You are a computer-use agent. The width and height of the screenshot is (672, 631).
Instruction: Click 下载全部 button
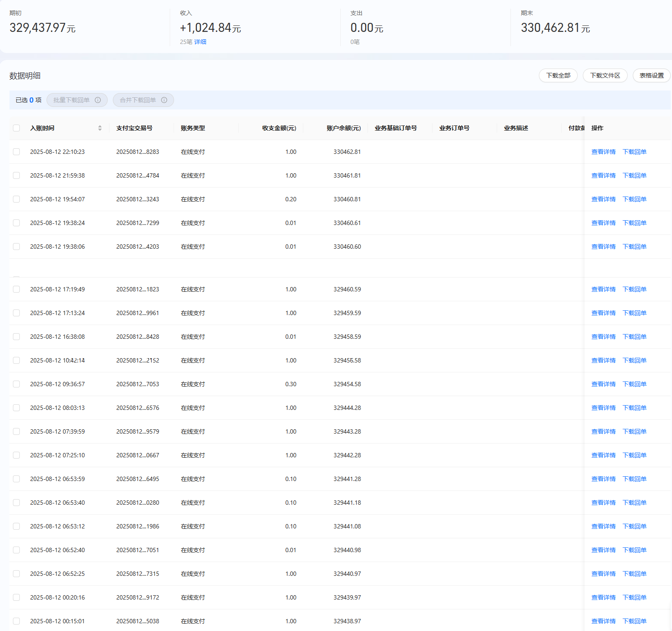tap(558, 75)
